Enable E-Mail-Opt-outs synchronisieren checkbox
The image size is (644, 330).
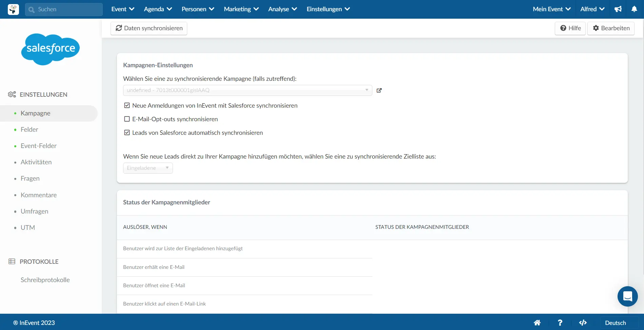tap(127, 119)
